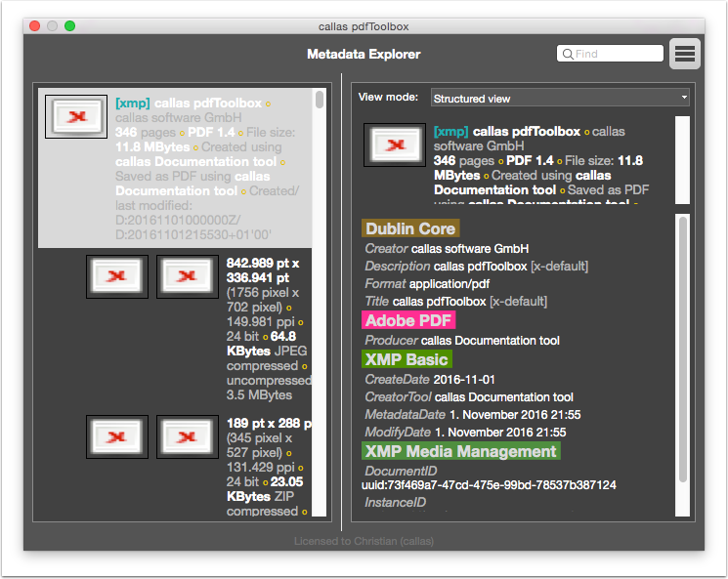This screenshot has height=579, width=728.
Task: Select the ModifyDate row
Action: pyautogui.click(x=465, y=433)
